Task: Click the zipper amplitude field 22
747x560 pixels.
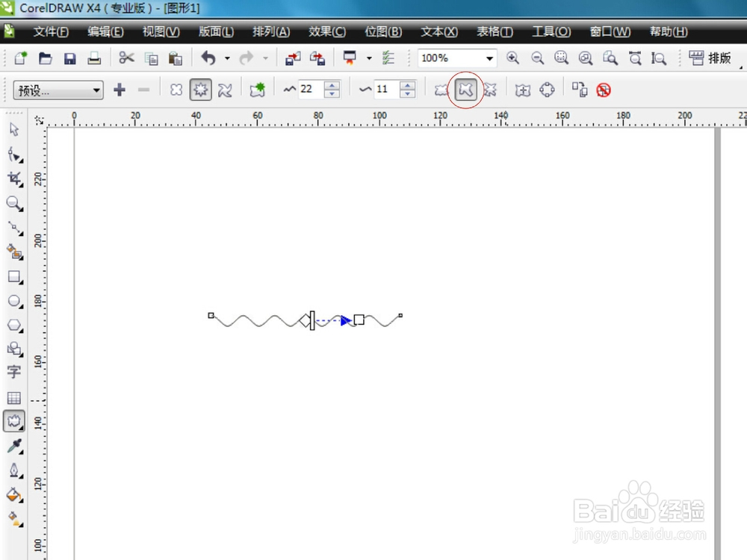Action: click(x=311, y=89)
